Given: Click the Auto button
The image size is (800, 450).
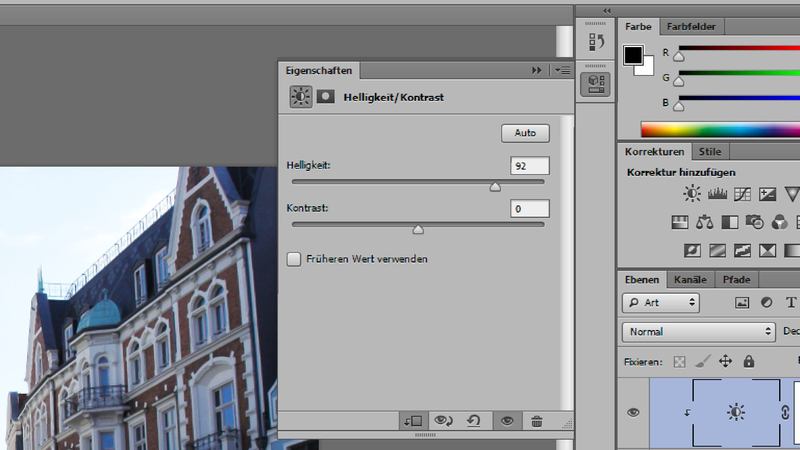Looking at the screenshot, I should coord(525,133).
